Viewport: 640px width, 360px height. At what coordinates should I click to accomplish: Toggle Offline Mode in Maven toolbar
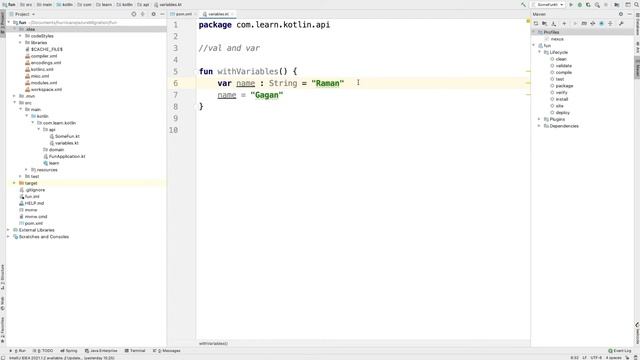click(x=593, y=24)
